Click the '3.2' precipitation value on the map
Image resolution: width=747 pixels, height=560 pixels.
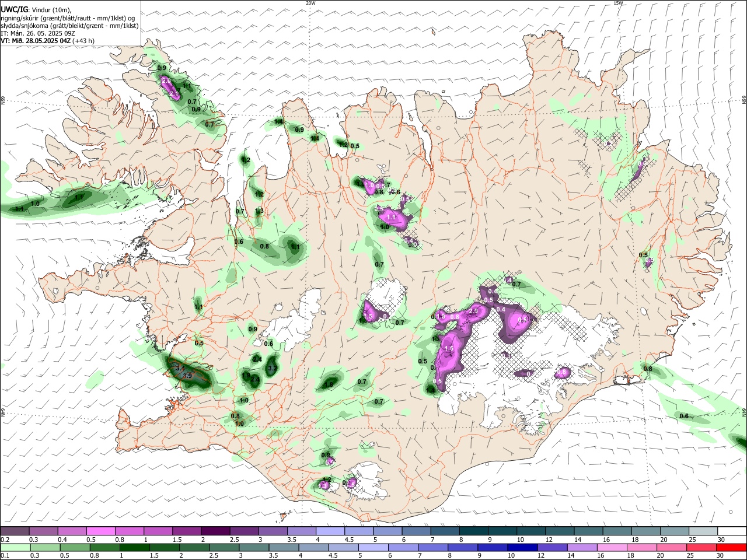(x=272, y=369)
